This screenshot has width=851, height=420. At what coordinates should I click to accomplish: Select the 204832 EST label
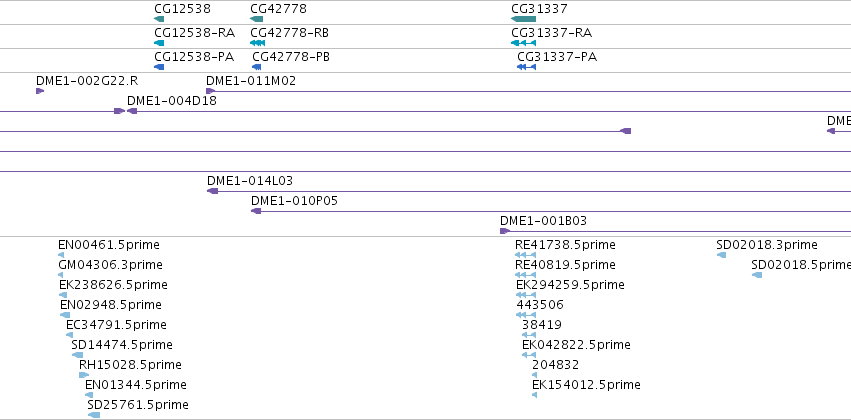tap(556, 365)
